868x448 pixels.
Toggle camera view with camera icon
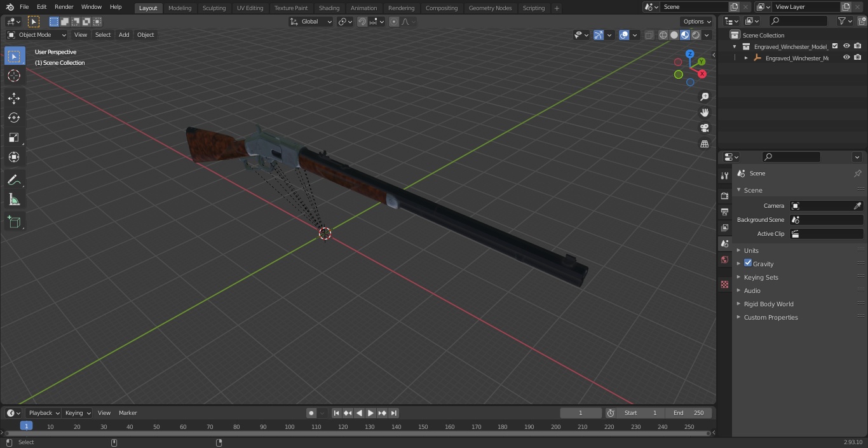click(704, 128)
